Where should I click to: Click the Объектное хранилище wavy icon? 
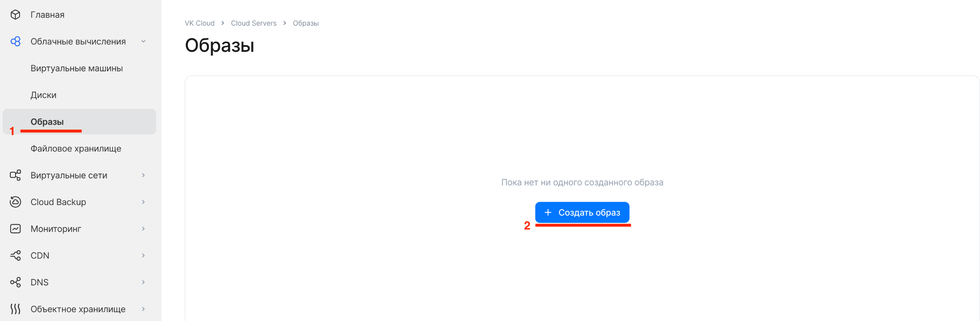(15, 309)
